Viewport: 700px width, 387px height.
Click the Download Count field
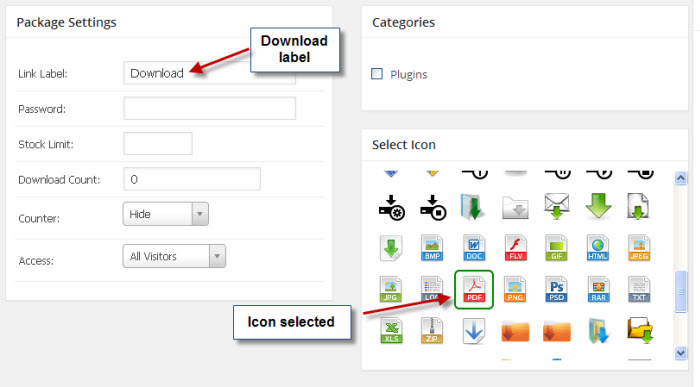coord(192,179)
